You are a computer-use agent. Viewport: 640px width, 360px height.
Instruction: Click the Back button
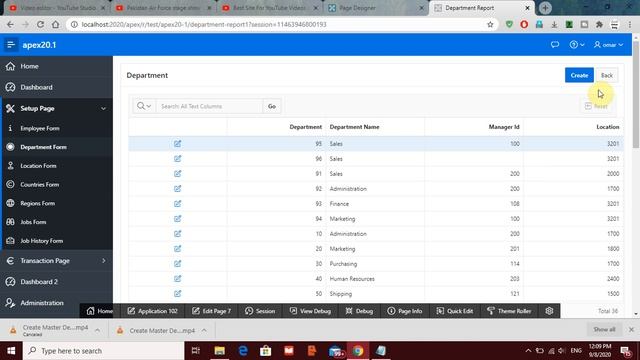(607, 75)
